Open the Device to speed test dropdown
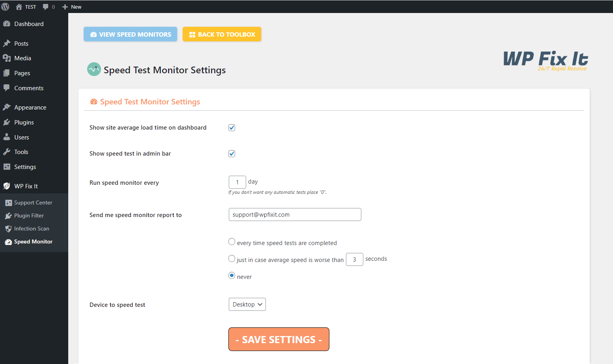 247,305
